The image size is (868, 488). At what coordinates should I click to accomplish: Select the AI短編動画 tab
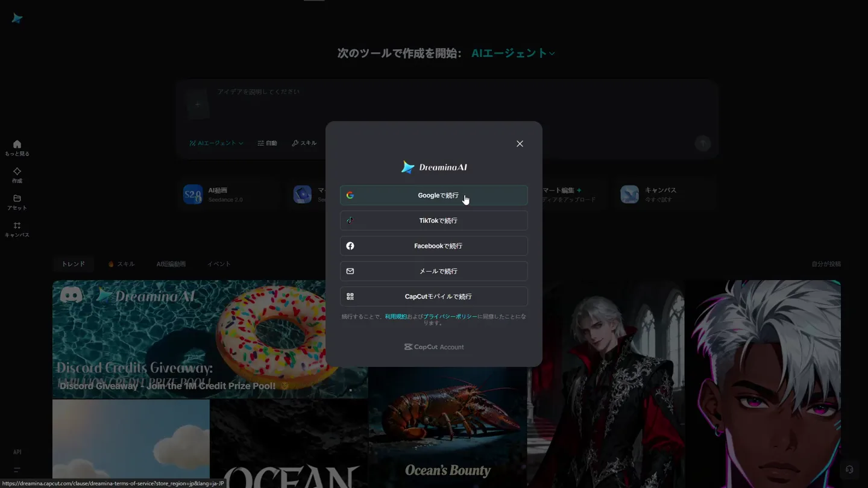pos(171,264)
